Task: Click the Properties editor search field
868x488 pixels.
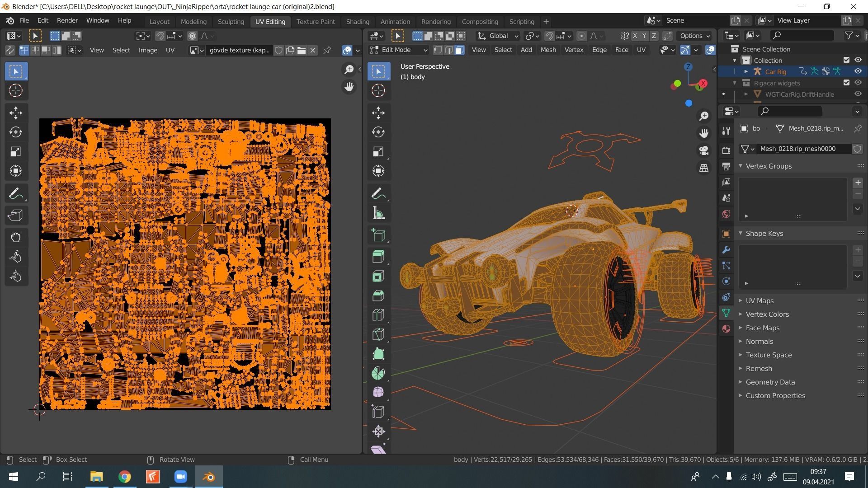Action: [789, 111]
